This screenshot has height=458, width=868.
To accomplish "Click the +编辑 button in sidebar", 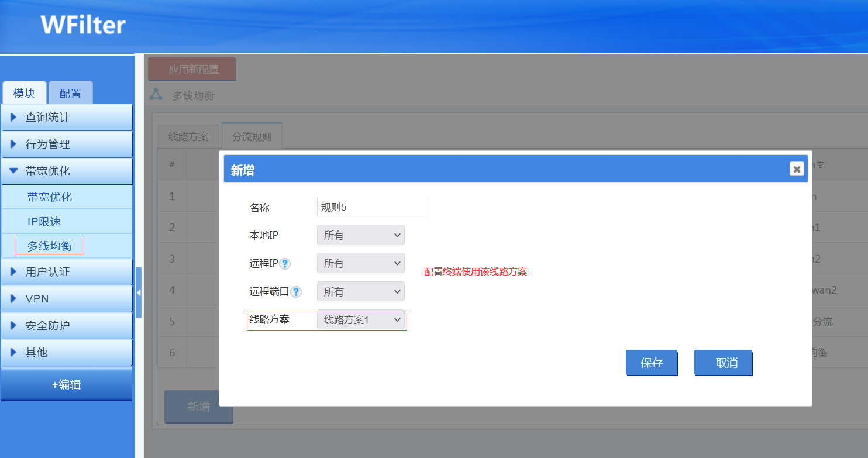I will point(67,384).
